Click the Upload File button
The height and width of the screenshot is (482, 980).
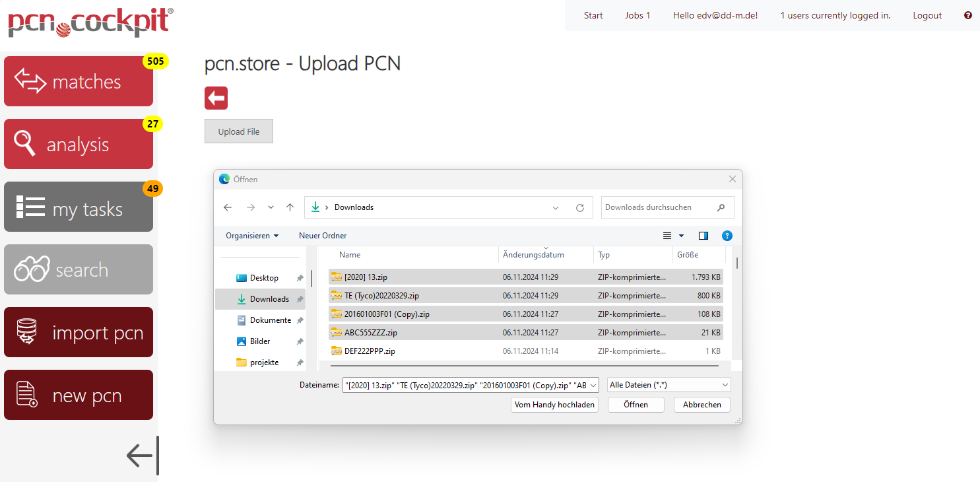point(239,131)
